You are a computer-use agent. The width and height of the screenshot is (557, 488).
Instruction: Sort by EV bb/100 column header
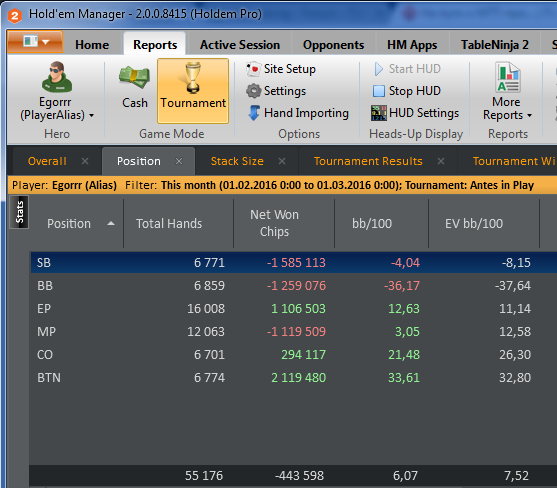[x=474, y=224]
